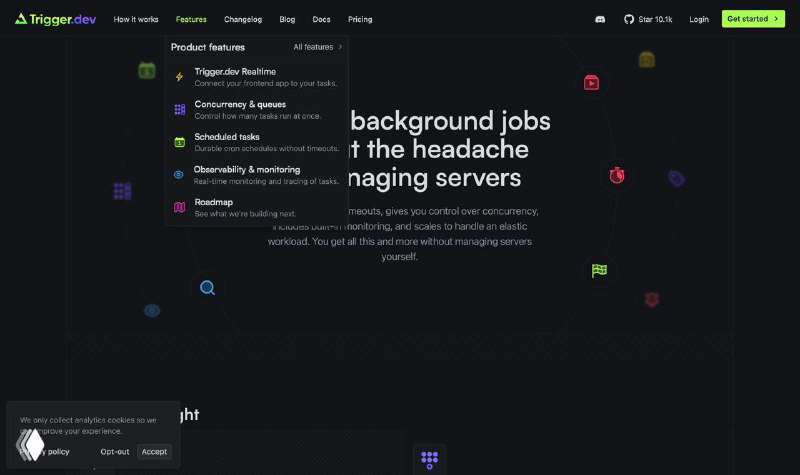Click the blue magnifying glass icon
The image size is (800, 475).
click(207, 288)
